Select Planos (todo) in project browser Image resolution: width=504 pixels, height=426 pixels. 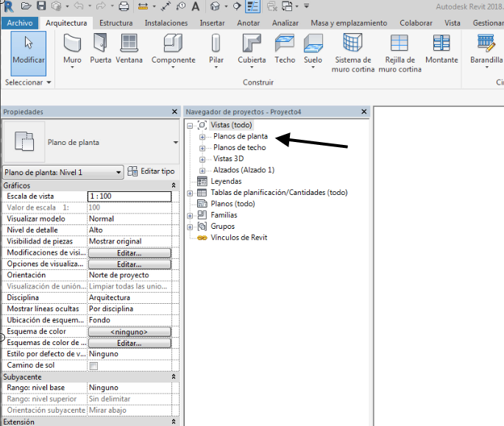(233, 204)
